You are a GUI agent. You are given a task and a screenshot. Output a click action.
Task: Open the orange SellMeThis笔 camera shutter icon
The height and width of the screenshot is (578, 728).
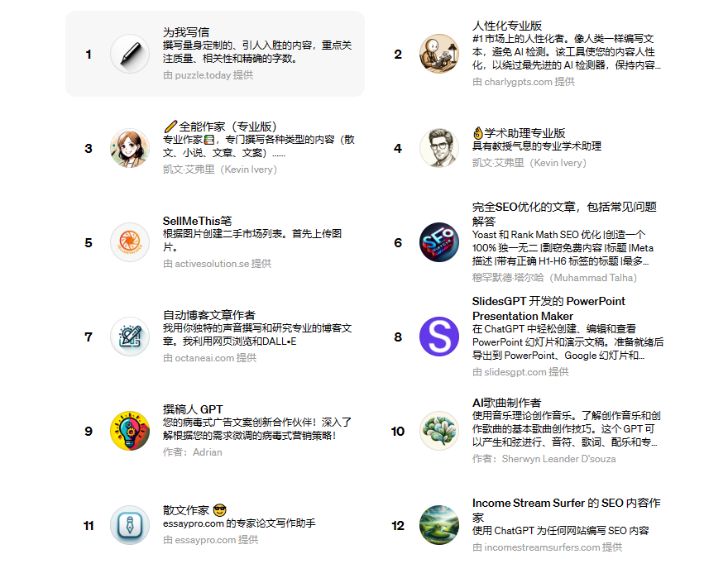(x=130, y=242)
